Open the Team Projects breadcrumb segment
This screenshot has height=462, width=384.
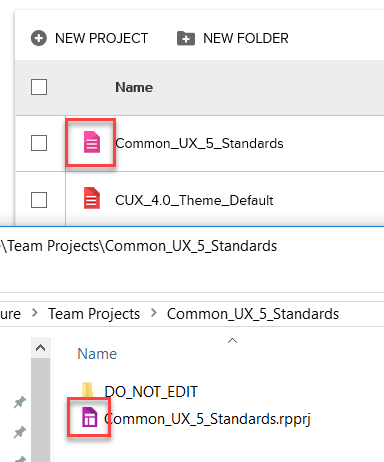pyautogui.click(x=94, y=314)
